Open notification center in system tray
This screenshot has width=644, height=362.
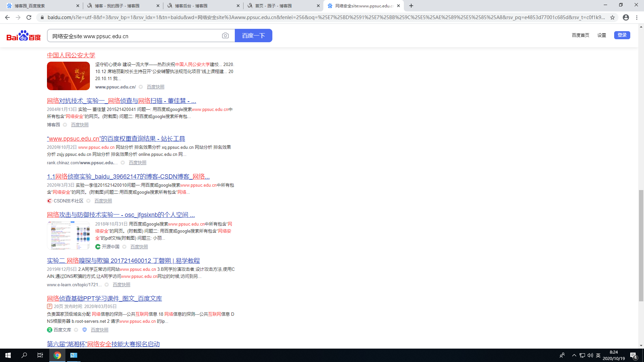pos(633,355)
